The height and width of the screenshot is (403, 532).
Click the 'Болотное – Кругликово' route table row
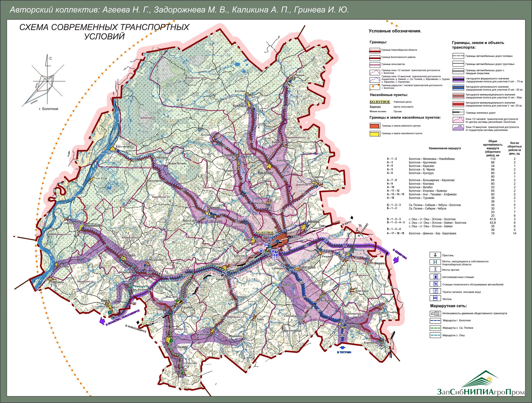422,163
